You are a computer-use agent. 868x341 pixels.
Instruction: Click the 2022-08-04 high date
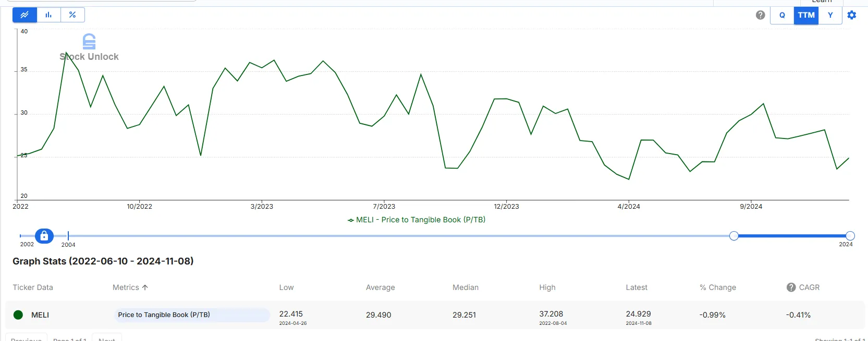[553, 323]
